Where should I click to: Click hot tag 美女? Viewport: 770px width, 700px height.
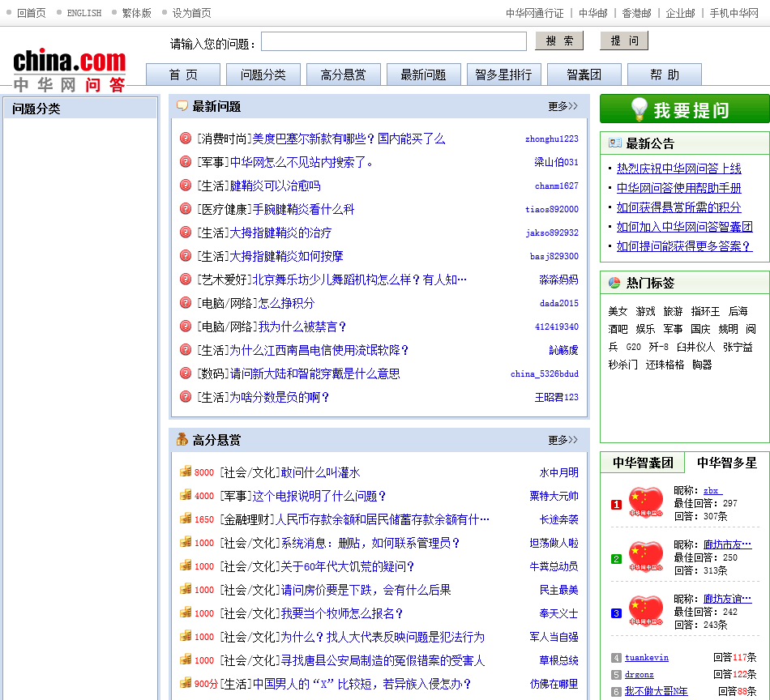618,311
